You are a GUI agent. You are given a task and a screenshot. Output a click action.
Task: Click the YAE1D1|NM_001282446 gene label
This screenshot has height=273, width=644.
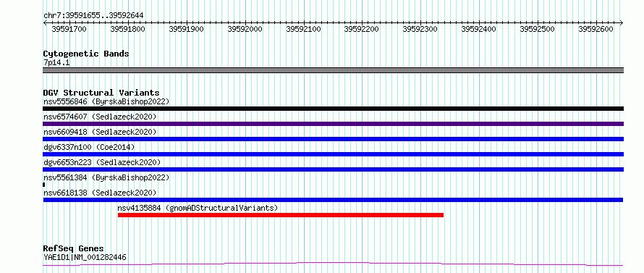85,257
